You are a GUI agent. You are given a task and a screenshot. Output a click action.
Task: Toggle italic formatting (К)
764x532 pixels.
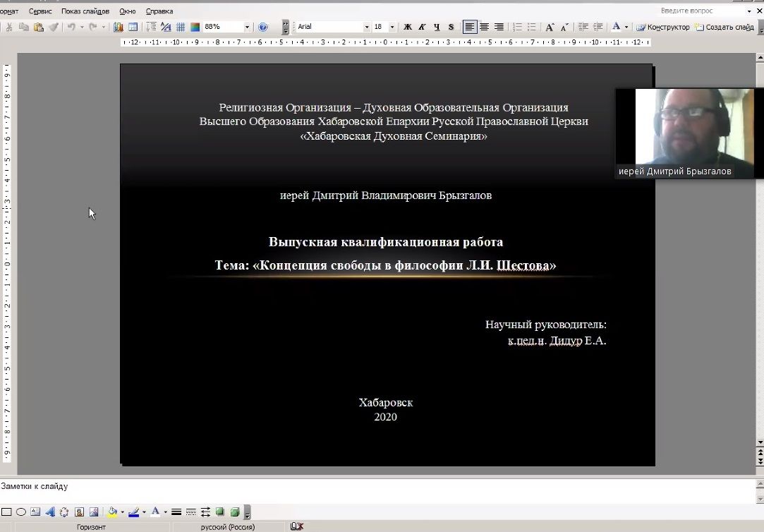point(422,27)
